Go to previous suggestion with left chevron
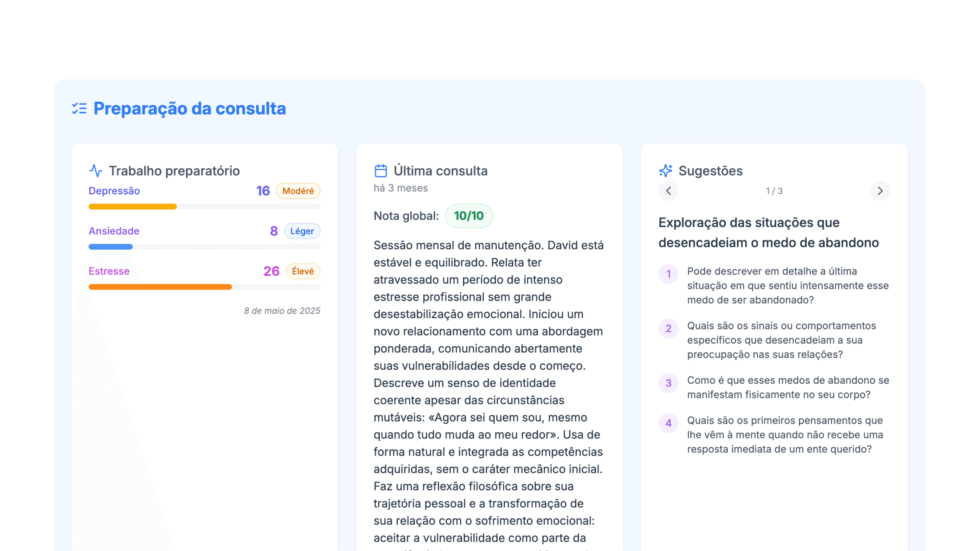 coord(668,191)
